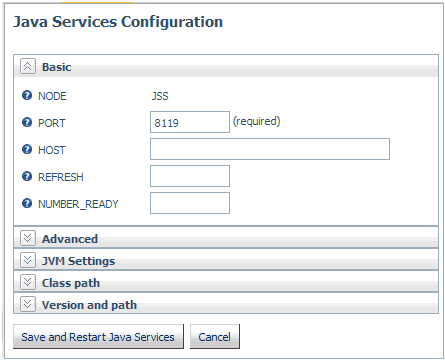Click the Basic section title text

(57, 67)
